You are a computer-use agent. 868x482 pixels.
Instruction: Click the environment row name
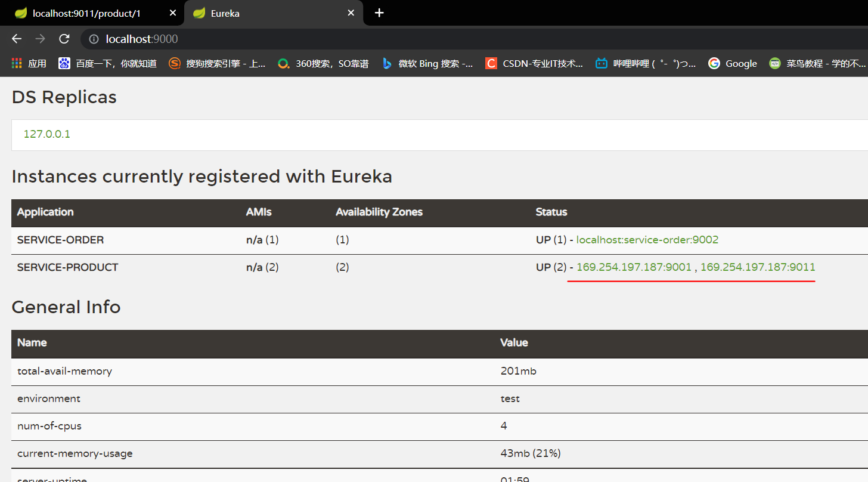pyautogui.click(x=49, y=398)
